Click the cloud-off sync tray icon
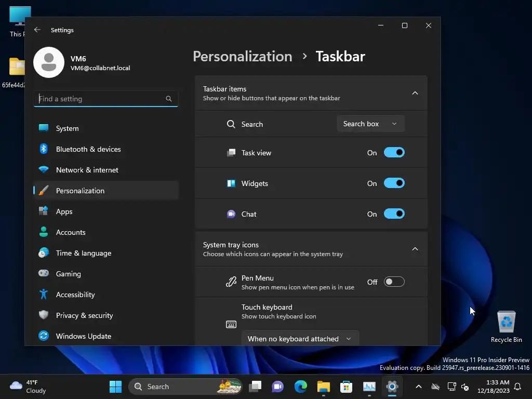The image size is (532, 399). (435, 387)
